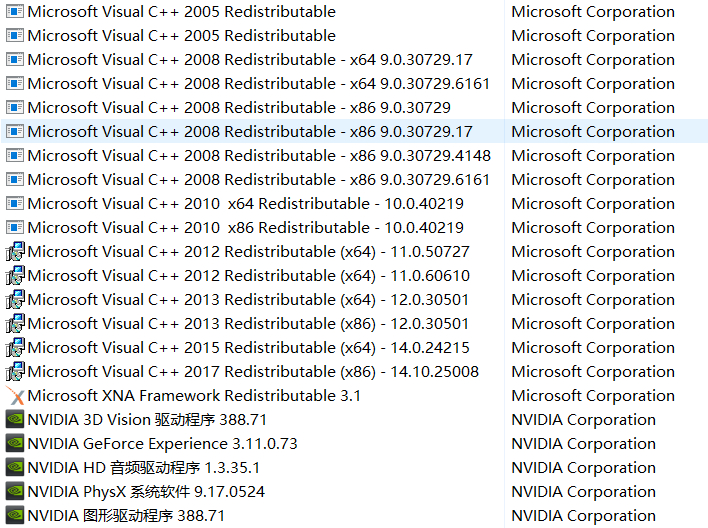Viewport: 708px width, 528px height.
Task: Click the Visual C++ 2008 x64 9.0.30729.17 icon
Action: pyautogui.click(x=15, y=60)
